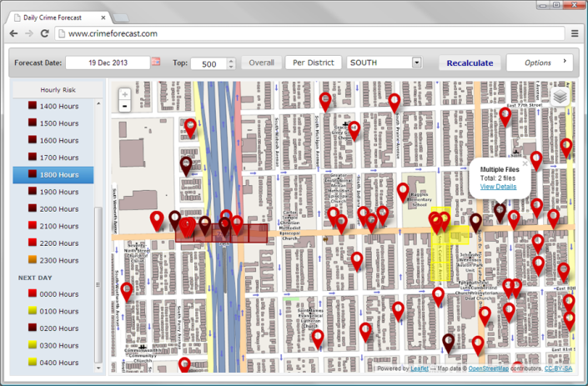Select 1800 Hours in the list
This screenshot has height=386, width=588.
tap(53, 174)
